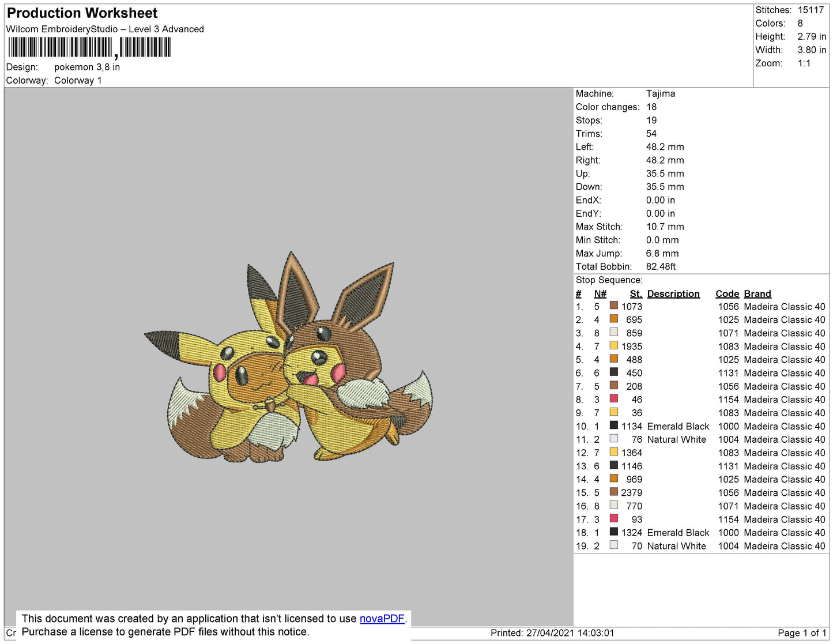The height and width of the screenshot is (644, 833).
Task: Click the Stop Sequence heading
Action: (x=609, y=280)
